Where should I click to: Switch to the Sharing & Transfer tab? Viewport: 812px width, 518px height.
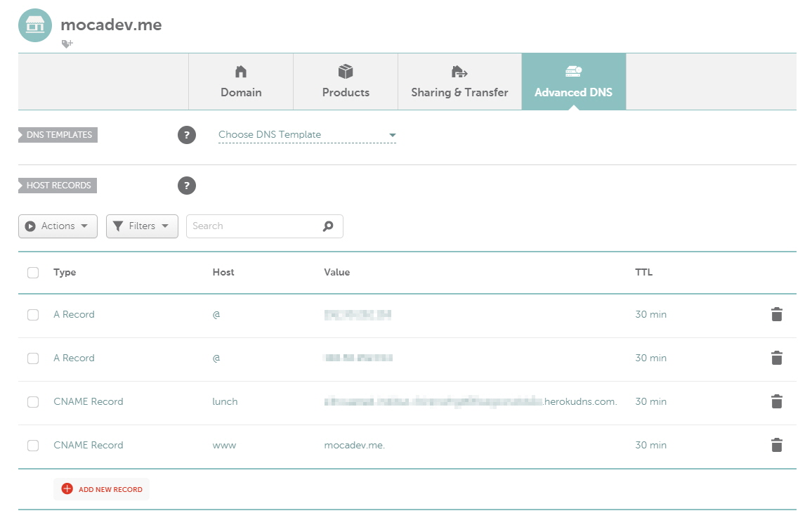tap(459, 82)
